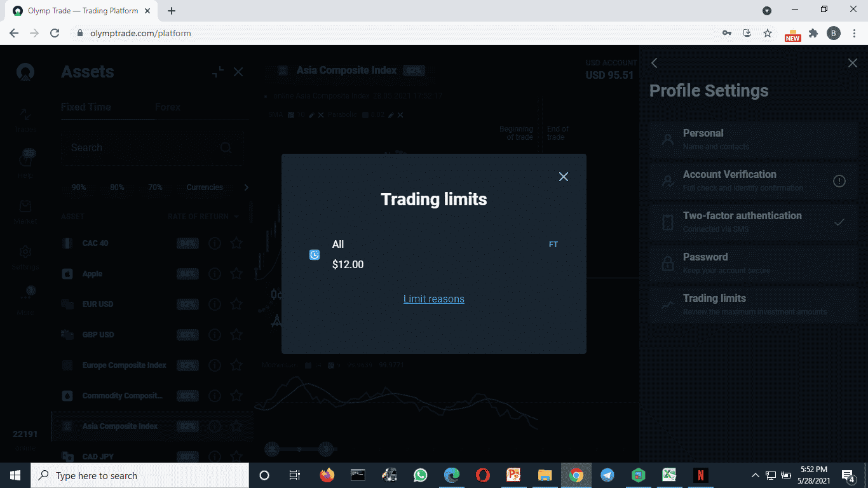Click the Account Verification warning icon
Screen dimensions: 868x488
(x=839, y=181)
